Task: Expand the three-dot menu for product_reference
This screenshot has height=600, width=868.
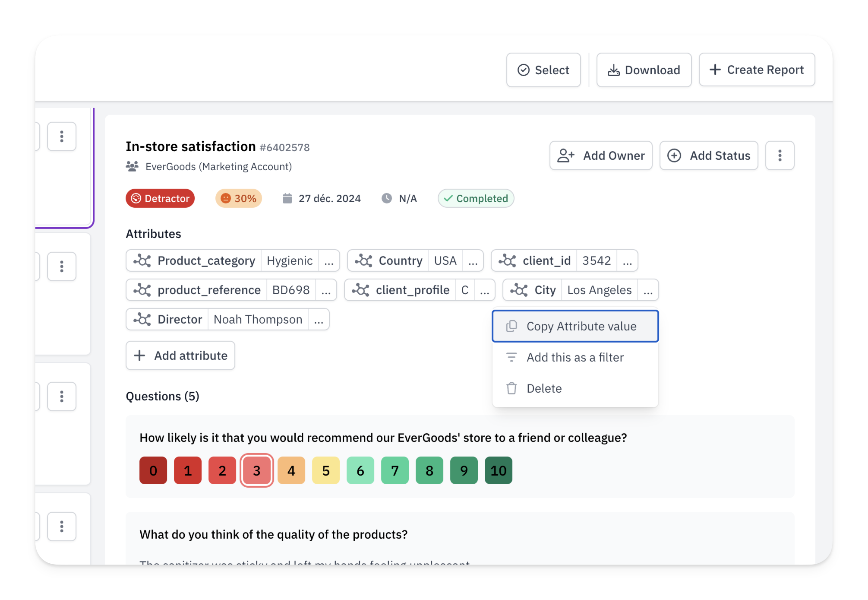Action: (x=308, y=290)
